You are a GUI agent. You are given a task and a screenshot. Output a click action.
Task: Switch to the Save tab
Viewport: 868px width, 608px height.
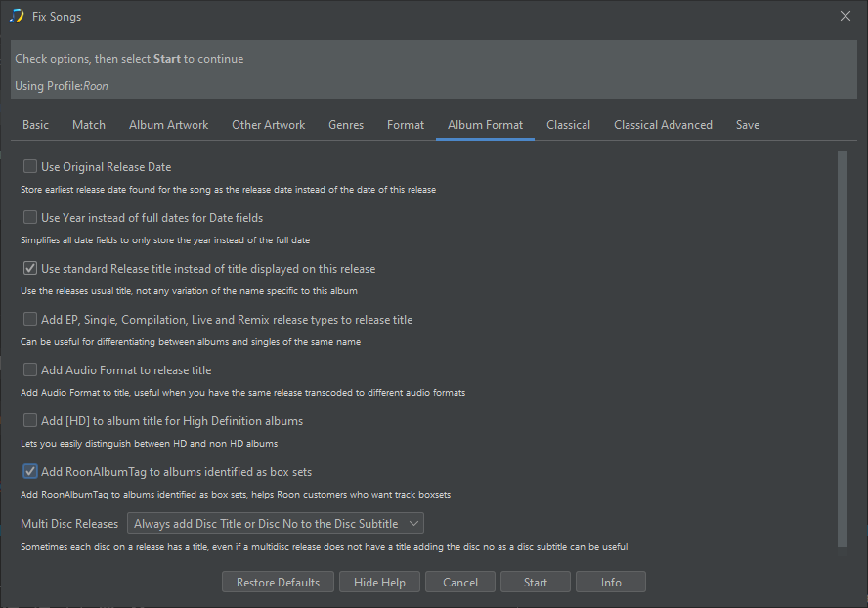[x=748, y=125]
